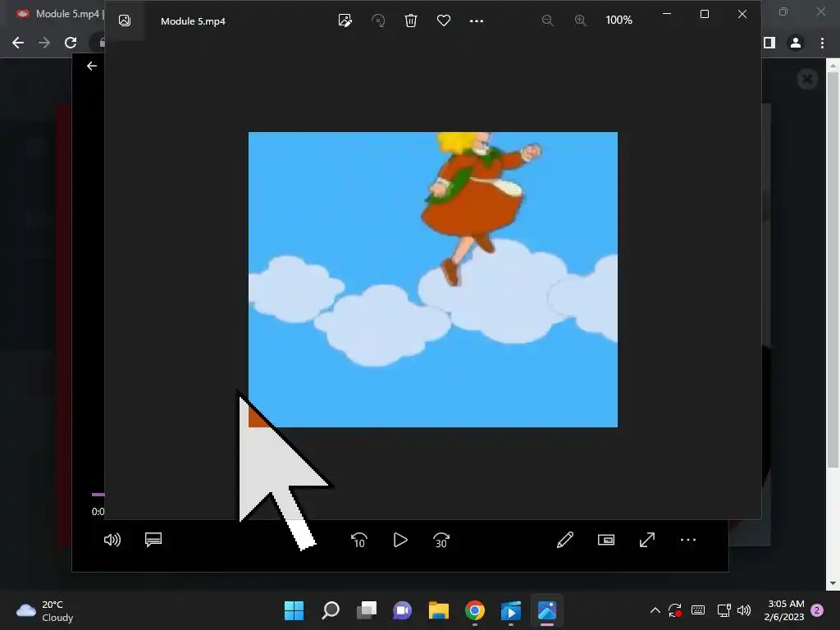Click the 100% zoom level text
Viewport: 840px width, 630px height.
619,20
